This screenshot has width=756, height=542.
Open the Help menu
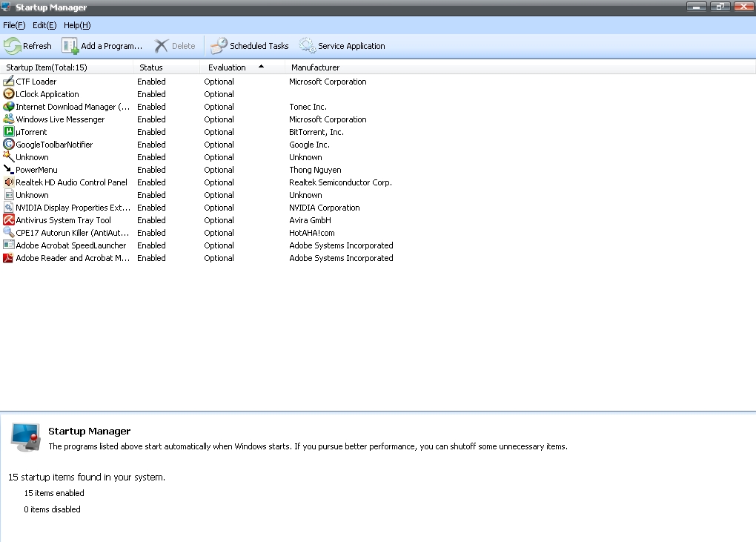pyautogui.click(x=77, y=25)
